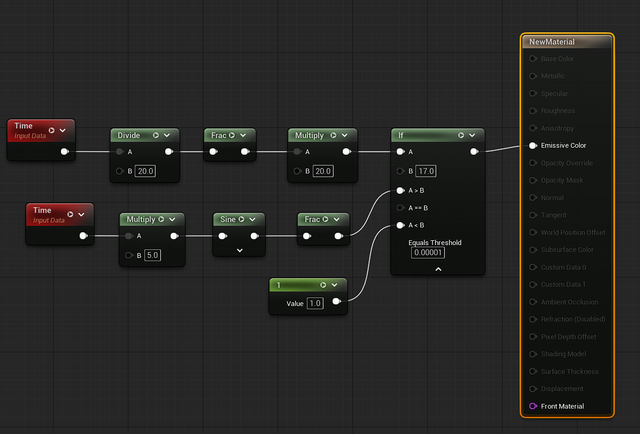The image size is (640, 434).
Task: Collapse chevron on Divide node
Action: pyautogui.click(x=167, y=135)
